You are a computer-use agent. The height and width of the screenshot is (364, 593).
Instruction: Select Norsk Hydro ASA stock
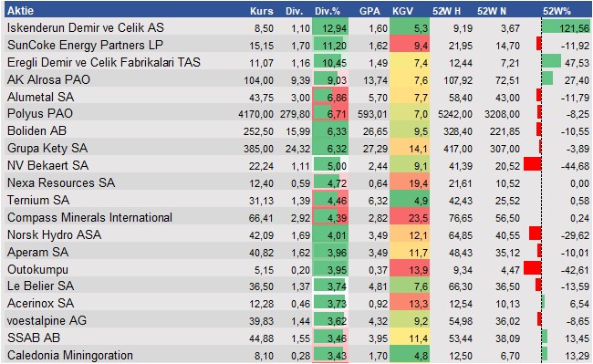pyautogui.click(x=54, y=234)
